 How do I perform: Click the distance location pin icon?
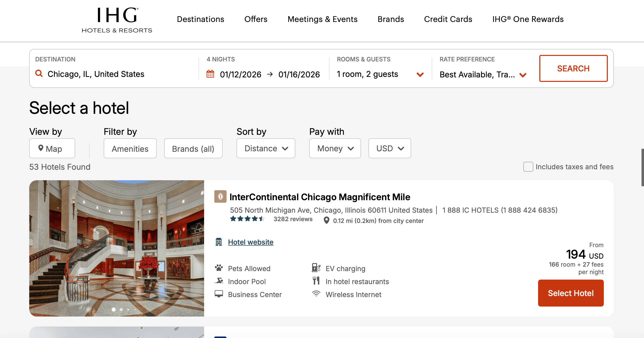coord(326,220)
